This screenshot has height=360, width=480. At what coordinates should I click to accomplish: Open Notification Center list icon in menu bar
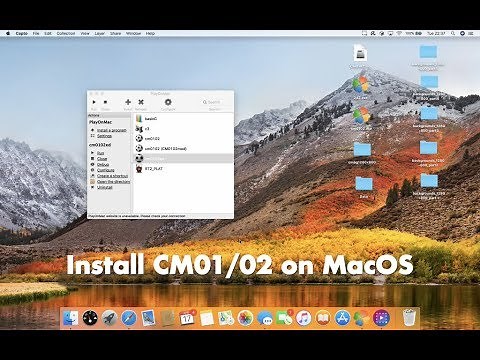[471, 33]
